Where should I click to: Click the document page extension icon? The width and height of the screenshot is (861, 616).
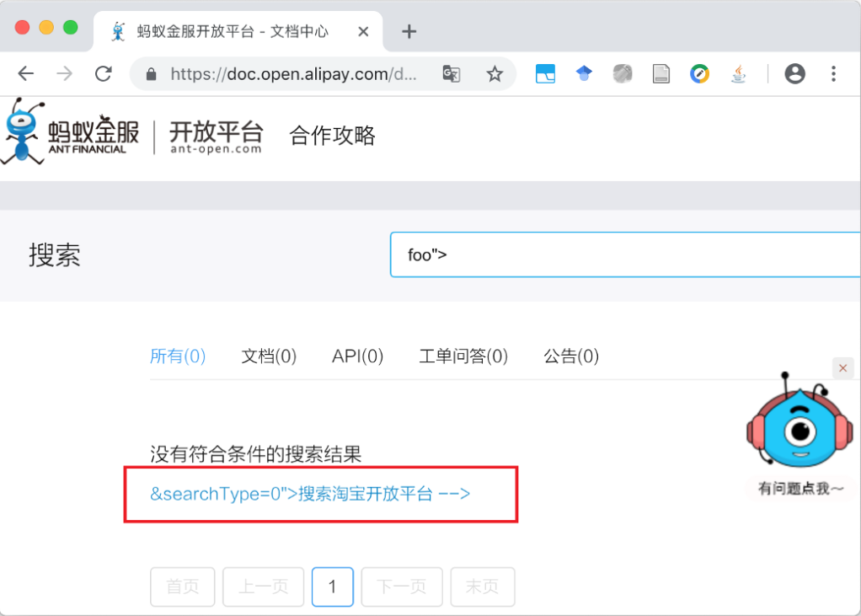tap(661, 73)
